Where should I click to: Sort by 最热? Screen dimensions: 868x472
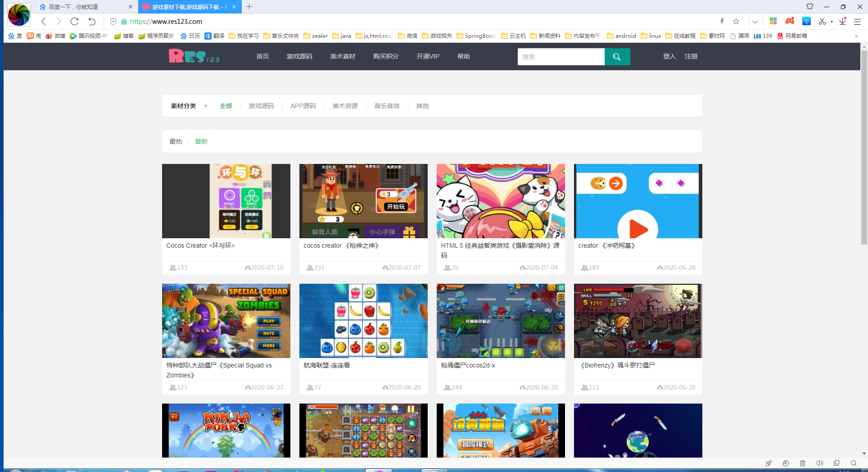click(x=176, y=141)
